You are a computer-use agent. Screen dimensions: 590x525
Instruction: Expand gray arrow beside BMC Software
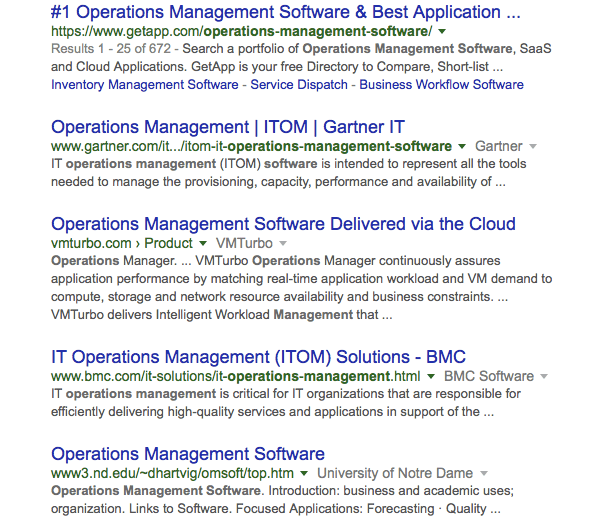544,376
